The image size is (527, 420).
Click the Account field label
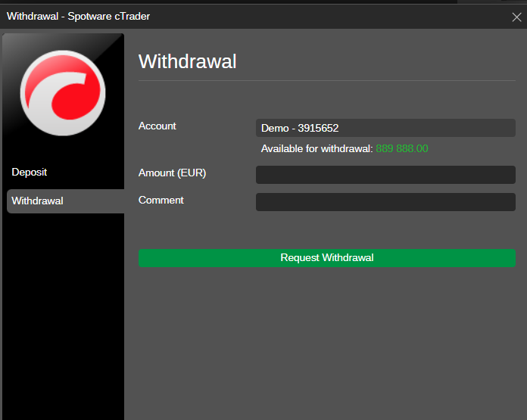coord(157,126)
